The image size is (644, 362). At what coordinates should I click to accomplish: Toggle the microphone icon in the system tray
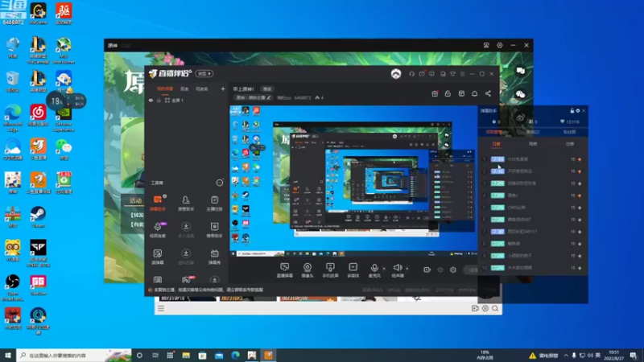tap(574, 355)
